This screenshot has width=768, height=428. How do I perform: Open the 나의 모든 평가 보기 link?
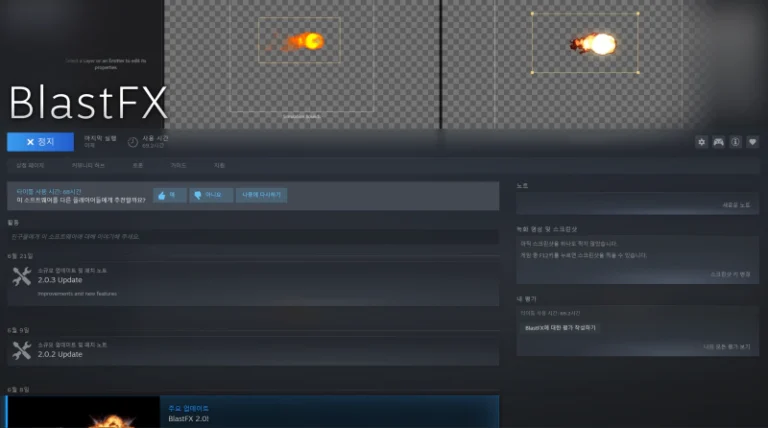727,347
